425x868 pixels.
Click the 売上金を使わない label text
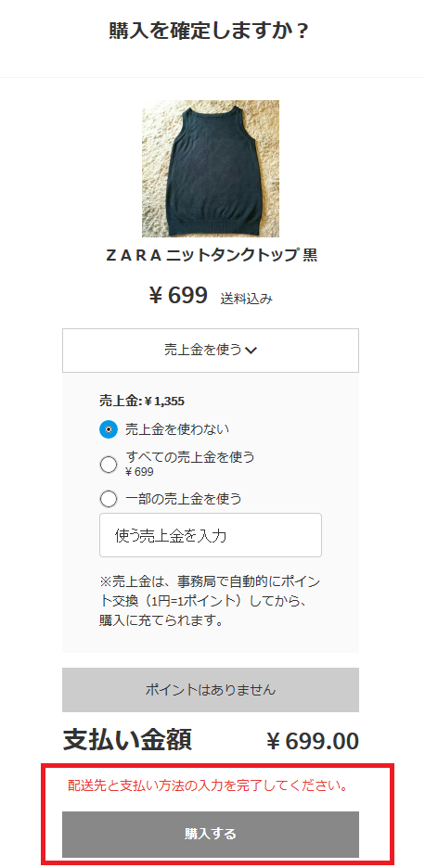pyautogui.click(x=177, y=429)
